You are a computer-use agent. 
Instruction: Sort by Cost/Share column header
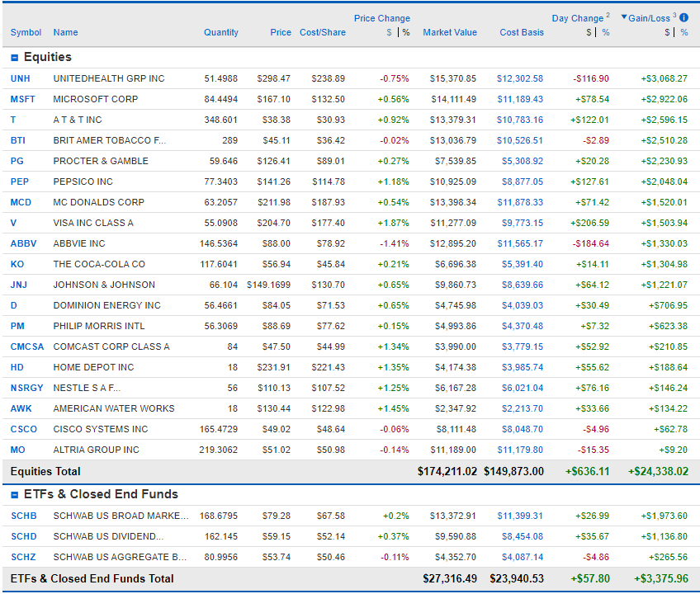tap(323, 32)
